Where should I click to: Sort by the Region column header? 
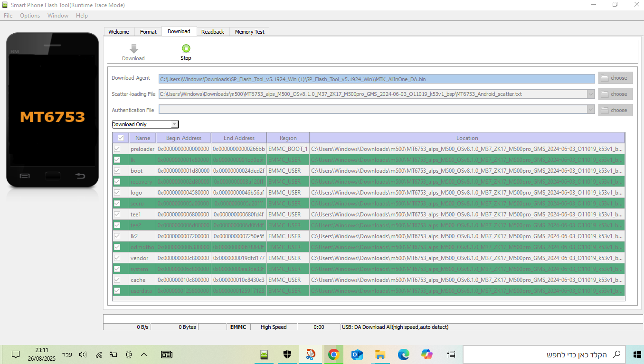pyautogui.click(x=288, y=138)
